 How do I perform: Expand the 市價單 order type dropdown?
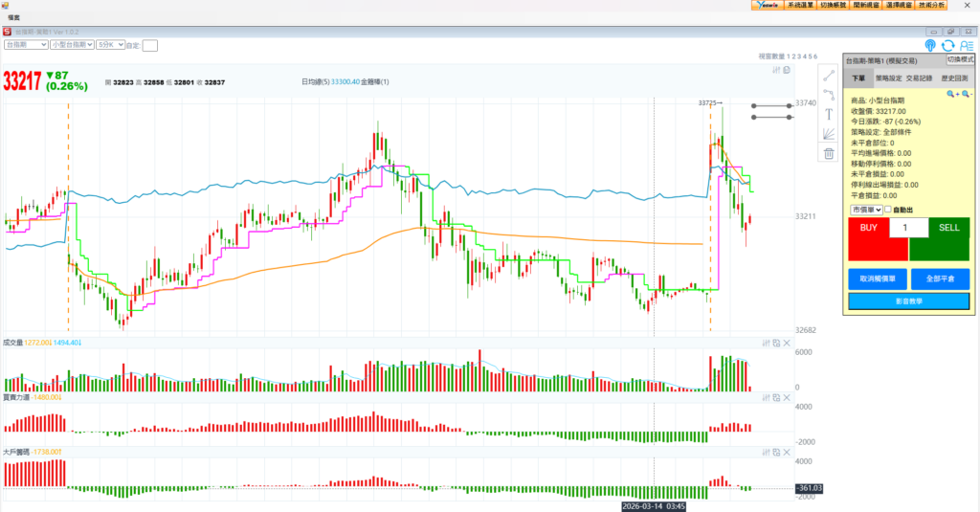coord(865,210)
